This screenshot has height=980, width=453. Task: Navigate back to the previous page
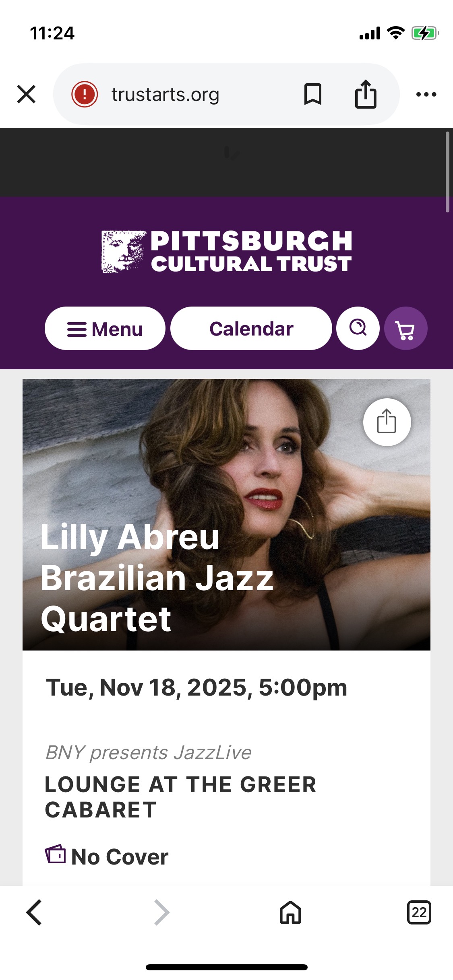[34, 912]
